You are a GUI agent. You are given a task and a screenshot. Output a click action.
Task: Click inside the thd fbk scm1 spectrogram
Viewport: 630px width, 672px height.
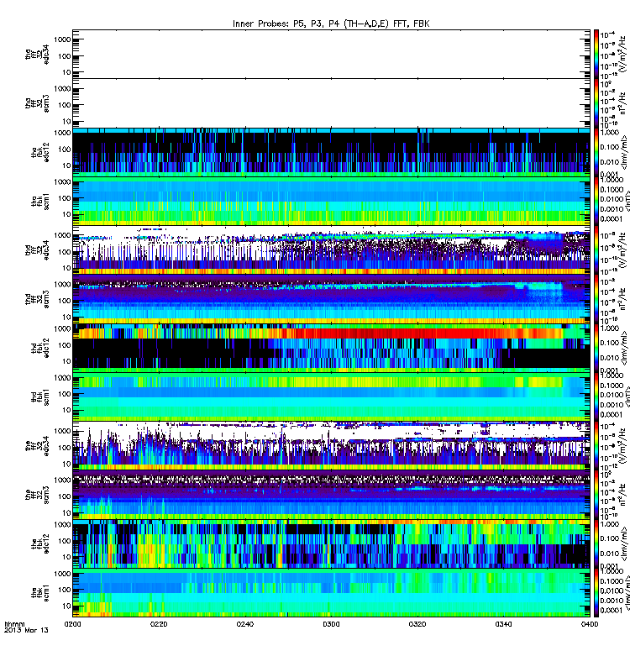point(331,396)
